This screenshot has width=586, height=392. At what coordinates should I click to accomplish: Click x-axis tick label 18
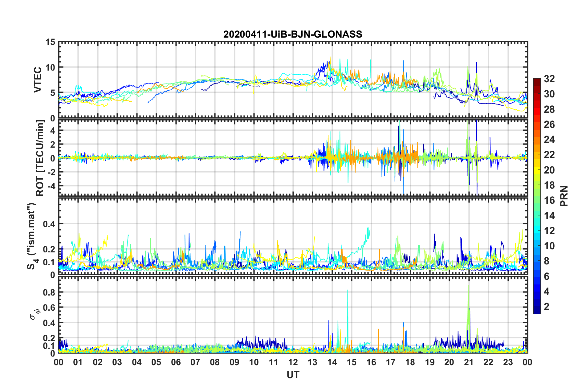coord(410,362)
